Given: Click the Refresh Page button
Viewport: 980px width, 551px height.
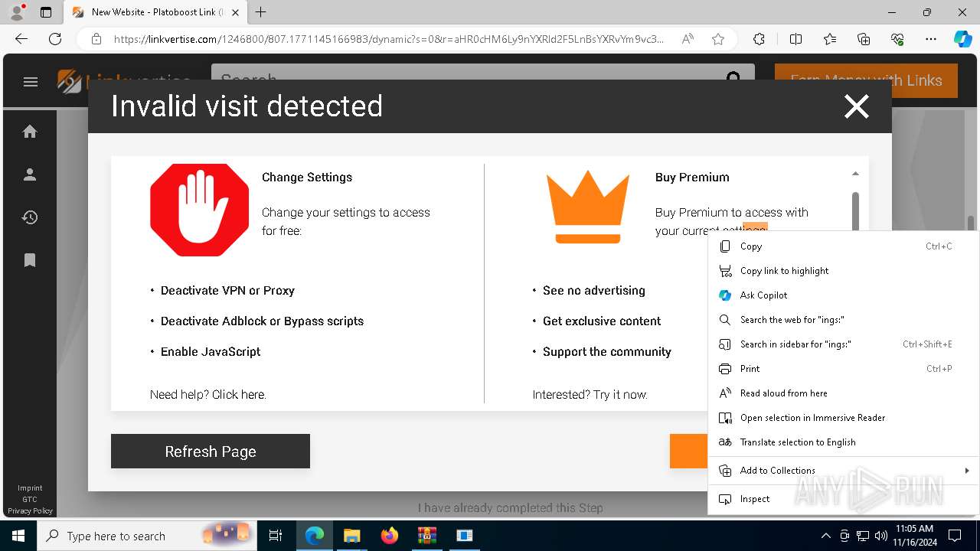Looking at the screenshot, I should coord(211,452).
